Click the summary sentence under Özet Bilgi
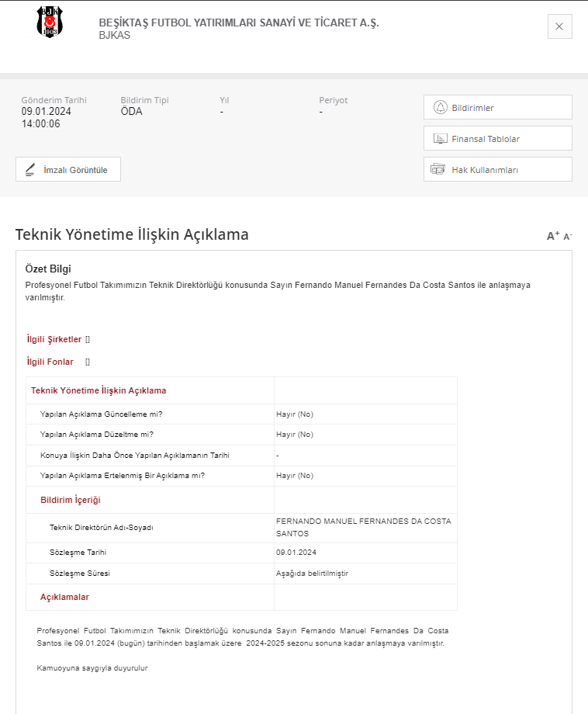The height and width of the screenshot is (714, 588). (x=278, y=291)
